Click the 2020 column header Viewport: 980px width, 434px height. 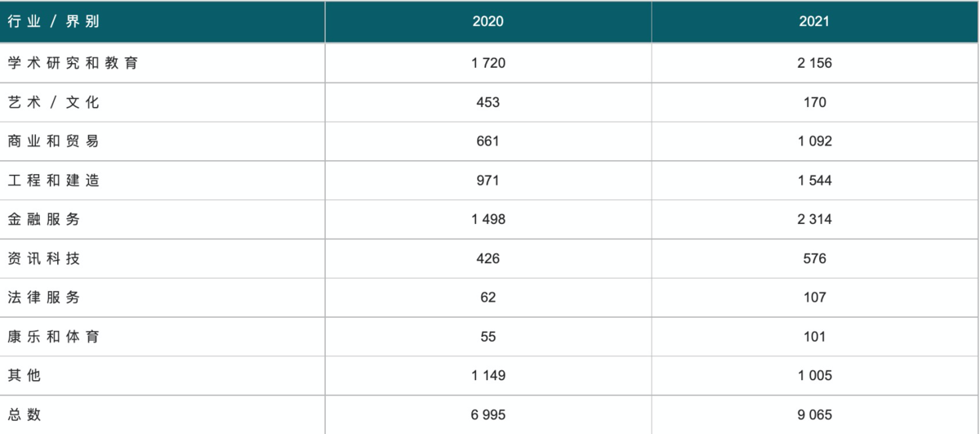(x=488, y=21)
